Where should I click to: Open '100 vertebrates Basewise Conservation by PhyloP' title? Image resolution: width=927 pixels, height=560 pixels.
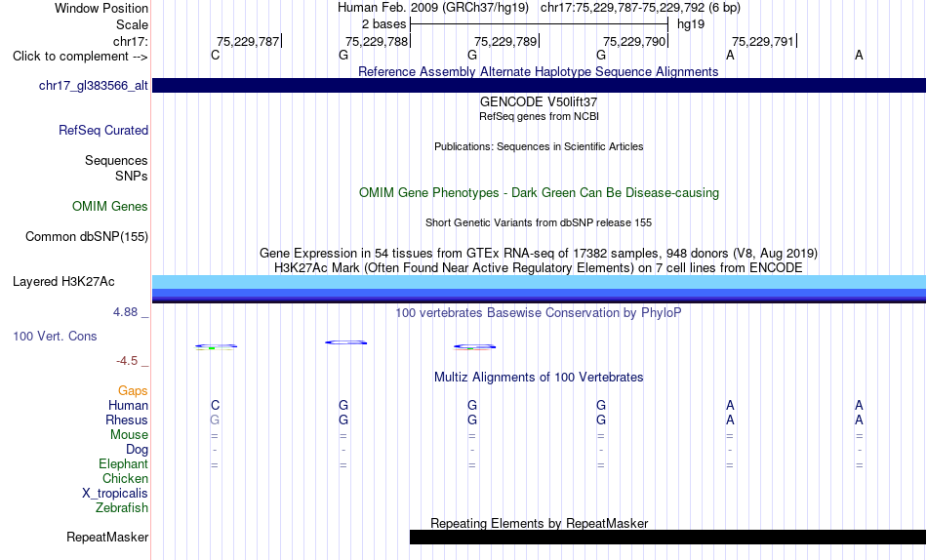[x=538, y=313]
